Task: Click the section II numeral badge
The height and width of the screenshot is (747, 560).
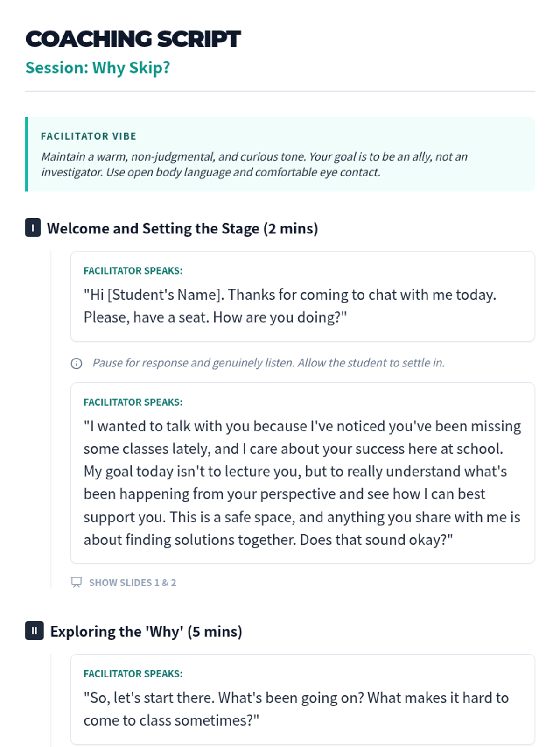Action: pos(34,631)
